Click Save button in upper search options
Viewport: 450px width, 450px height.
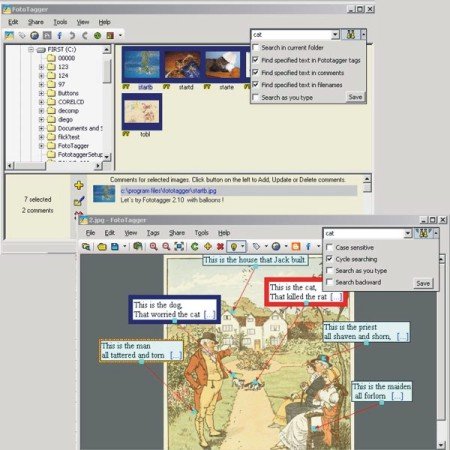355,97
